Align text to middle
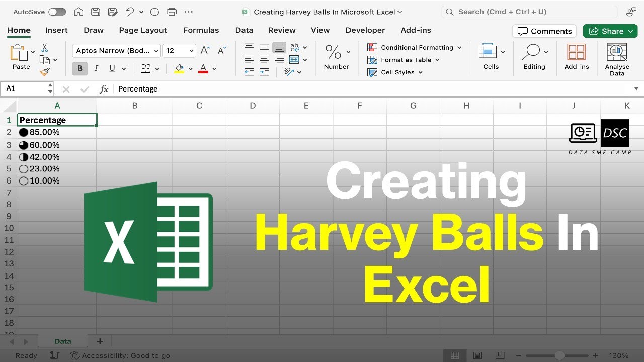 click(264, 47)
